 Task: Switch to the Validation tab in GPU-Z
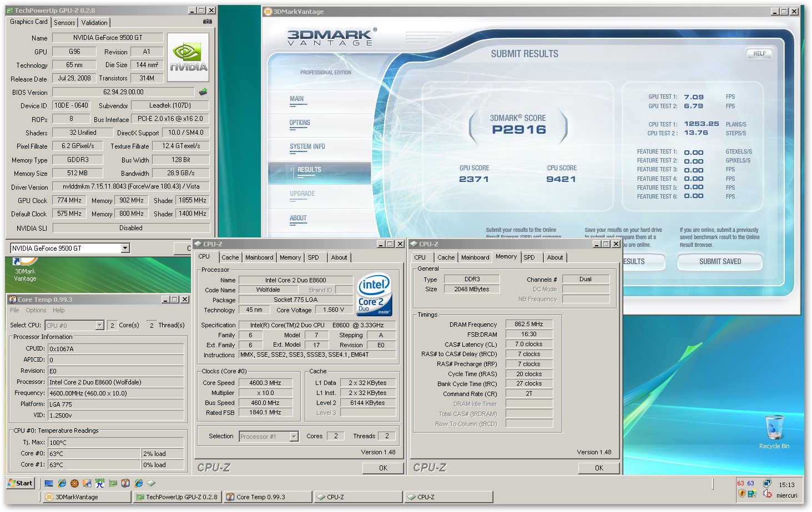(x=94, y=23)
